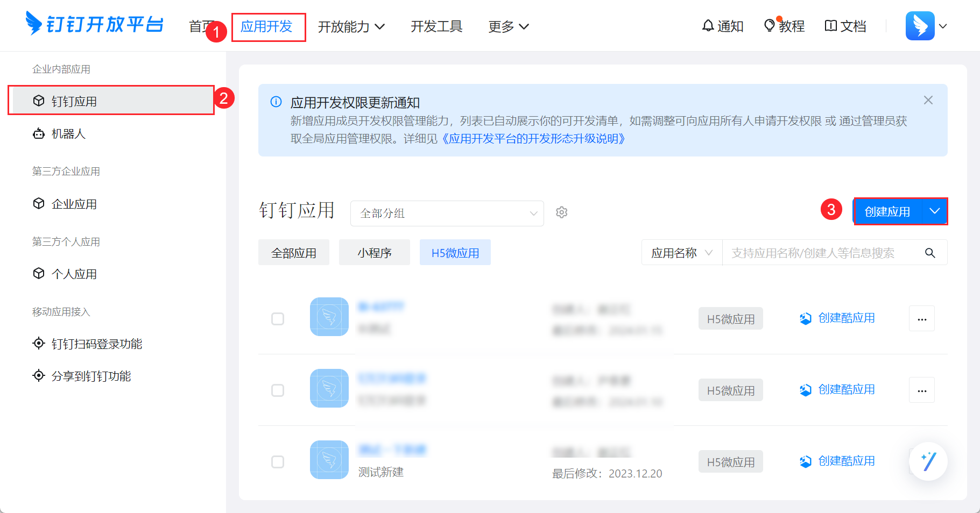This screenshot has width=980, height=513.
Task: Open the 开发工具 menu item
Action: pos(436,26)
